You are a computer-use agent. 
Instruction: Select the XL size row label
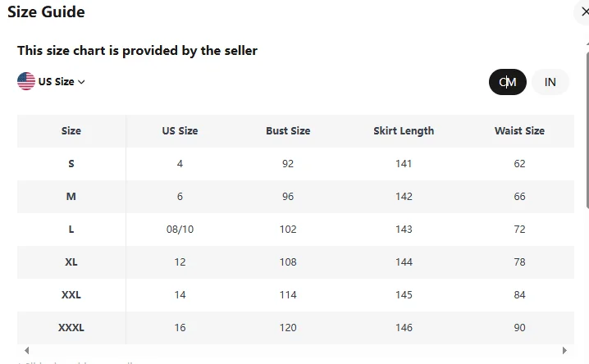pyautogui.click(x=71, y=262)
